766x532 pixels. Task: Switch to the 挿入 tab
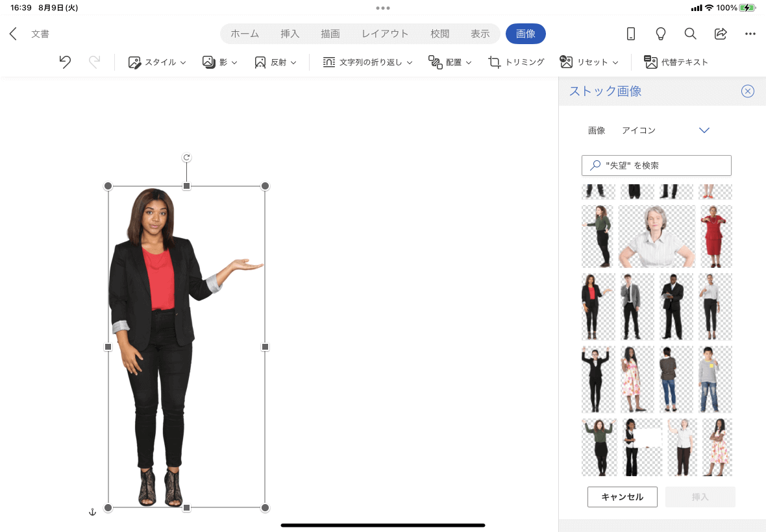click(x=290, y=34)
